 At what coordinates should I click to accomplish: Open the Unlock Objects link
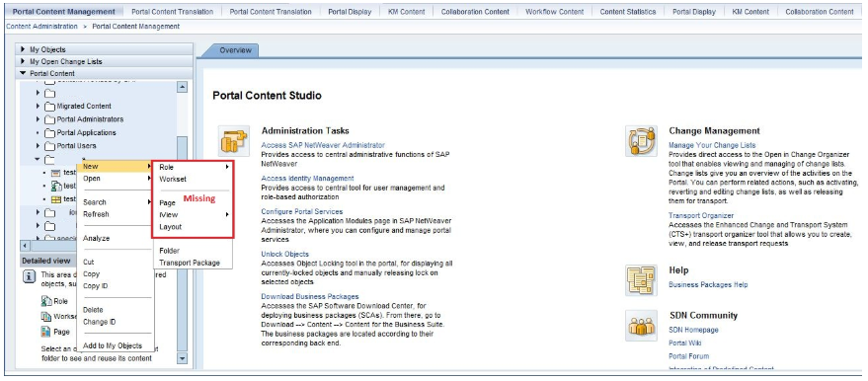[x=284, y=254]
